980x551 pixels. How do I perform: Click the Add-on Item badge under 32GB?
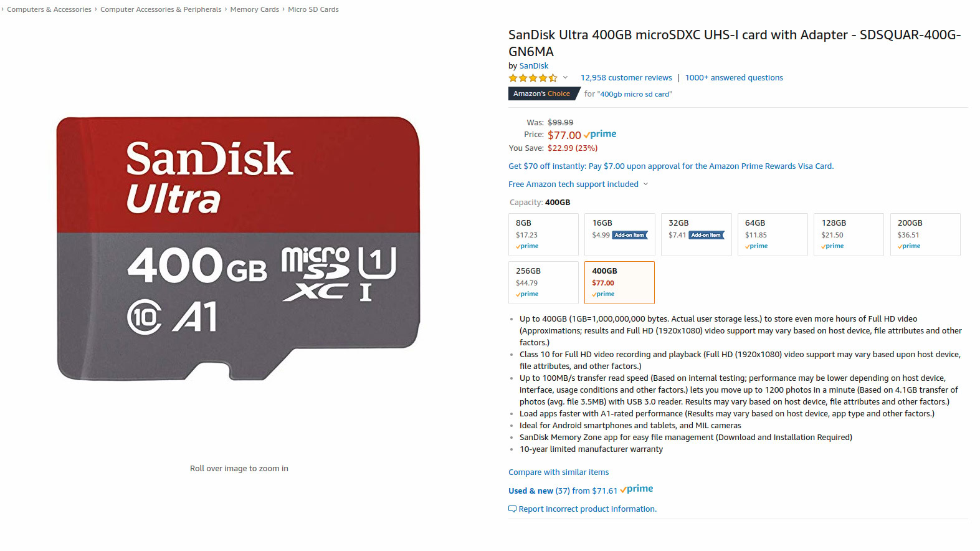click(x=706, y=236)
